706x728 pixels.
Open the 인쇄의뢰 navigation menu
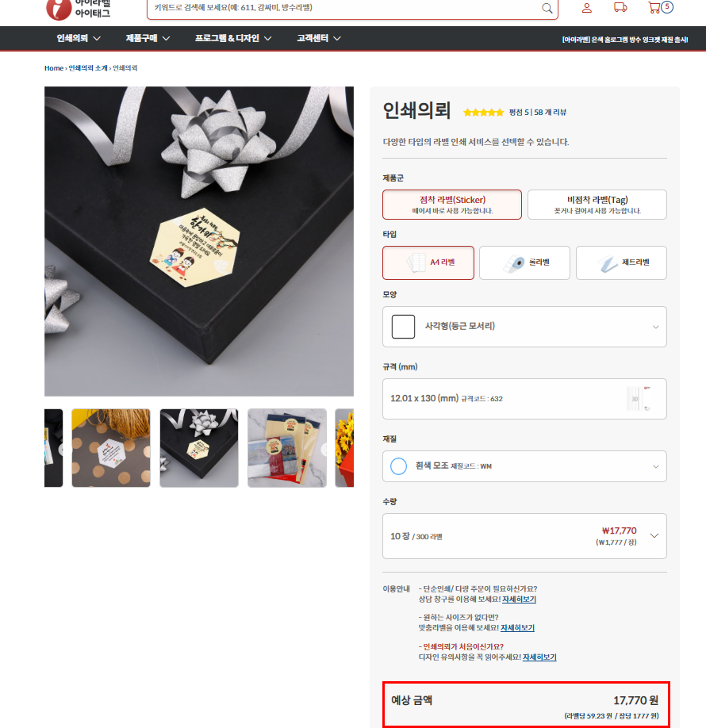(79, 39)
